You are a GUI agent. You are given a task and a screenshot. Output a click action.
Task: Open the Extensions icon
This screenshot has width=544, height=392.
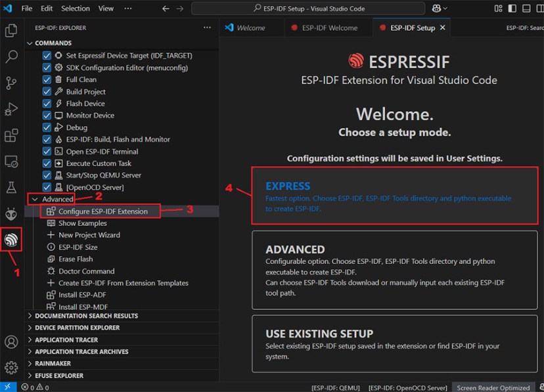(11, 135)
